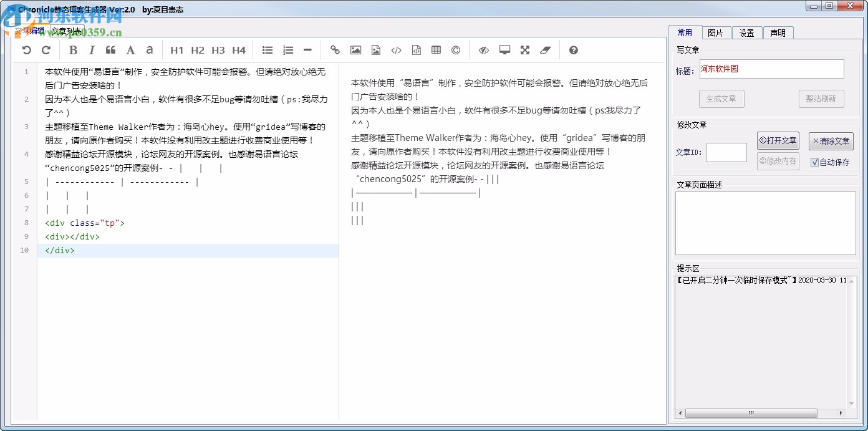This screenshot has width=868, height=431.
Task: Click the 打开文章 button
Action: click(778, 141)
